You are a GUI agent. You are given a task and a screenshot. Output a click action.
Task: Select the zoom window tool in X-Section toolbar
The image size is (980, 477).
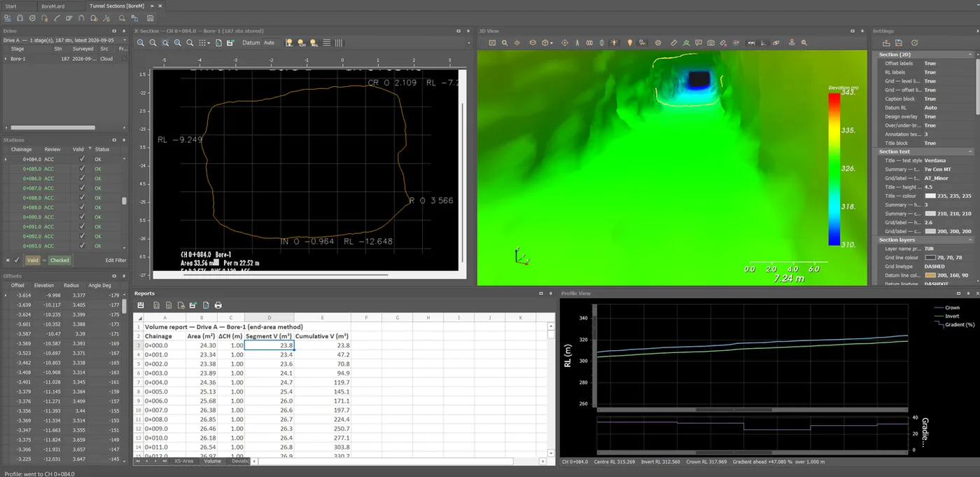165,43
